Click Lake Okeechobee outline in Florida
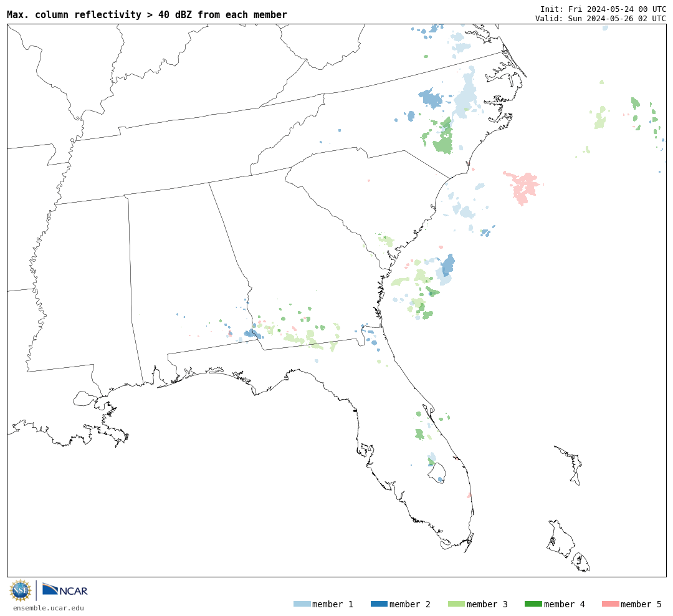 [x=437, y=473]
